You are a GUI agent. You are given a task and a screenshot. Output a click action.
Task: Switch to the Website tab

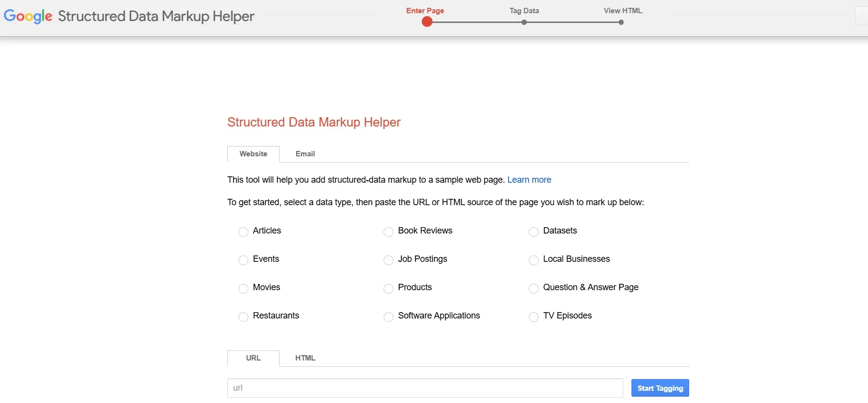pyautogui.click(x=253, y=154)
